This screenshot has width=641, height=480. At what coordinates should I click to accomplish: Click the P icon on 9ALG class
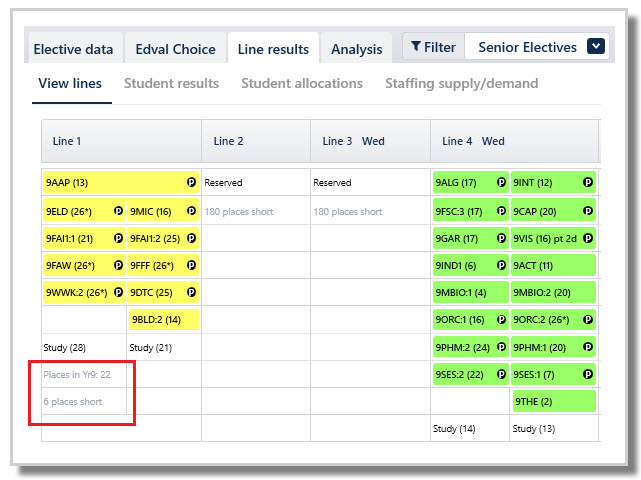[x=501, y=182]
